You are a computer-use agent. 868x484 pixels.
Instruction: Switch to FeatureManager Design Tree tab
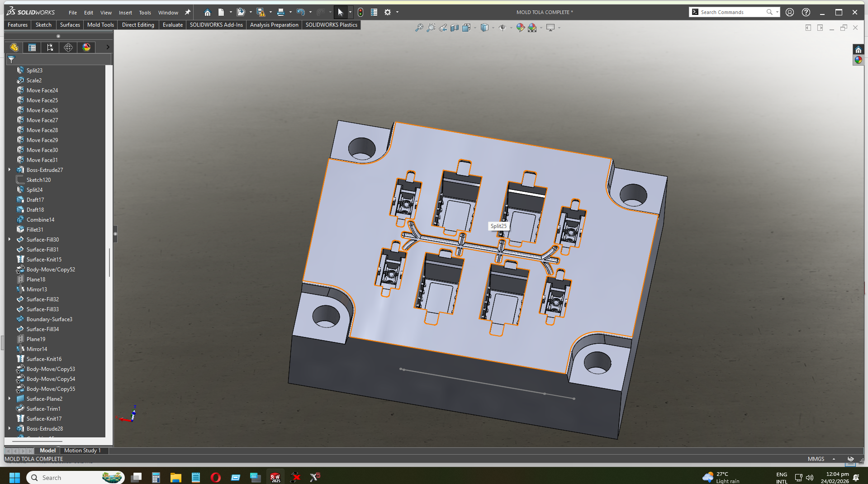14,47
